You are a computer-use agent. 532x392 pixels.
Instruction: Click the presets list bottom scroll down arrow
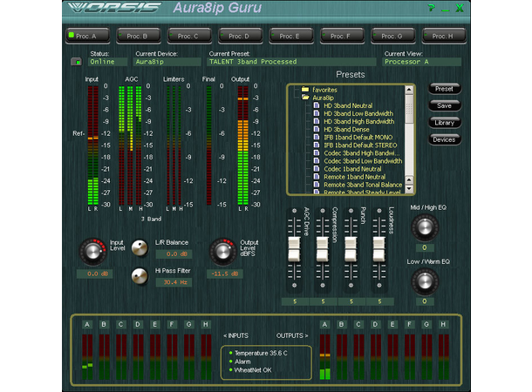[x=409, y=189]
